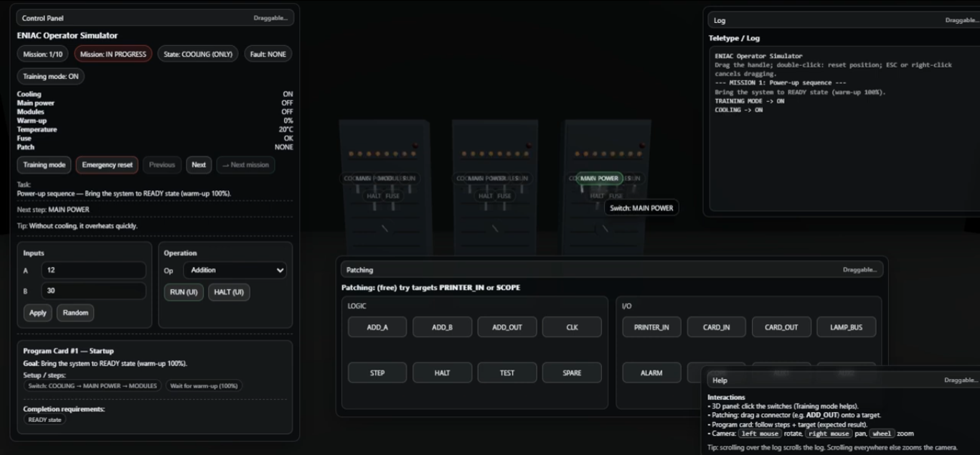This screenshot has width=980, height=455.
Task: Start the operation with RUN (UI)
Action: pyautogui.click(x=184, y=292)
